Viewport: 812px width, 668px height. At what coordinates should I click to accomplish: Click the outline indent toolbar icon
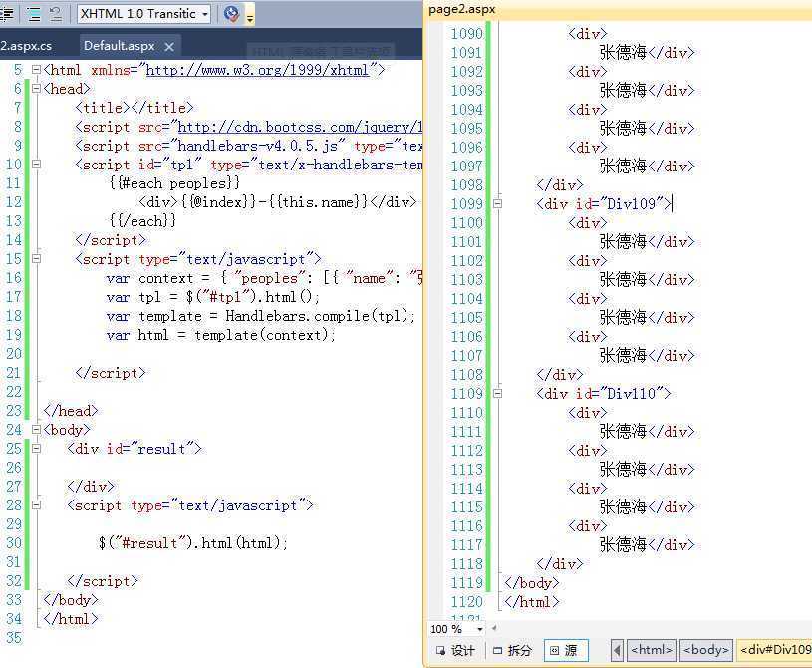[x=34, y=14]
